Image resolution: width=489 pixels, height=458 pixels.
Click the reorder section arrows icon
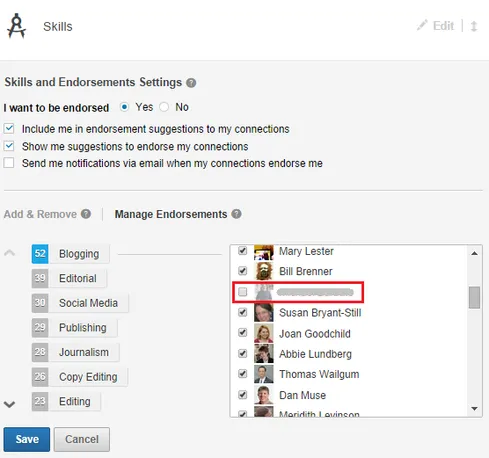[474, 26]
